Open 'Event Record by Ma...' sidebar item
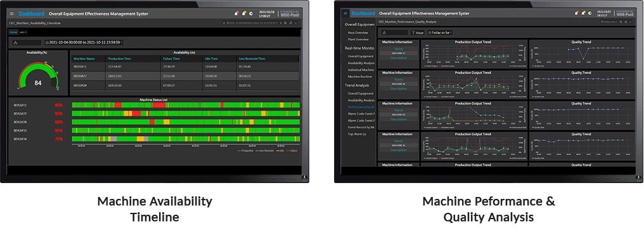The height and width of the screenshot is (235, 644). pyautogui.click(x=361, y=127)
